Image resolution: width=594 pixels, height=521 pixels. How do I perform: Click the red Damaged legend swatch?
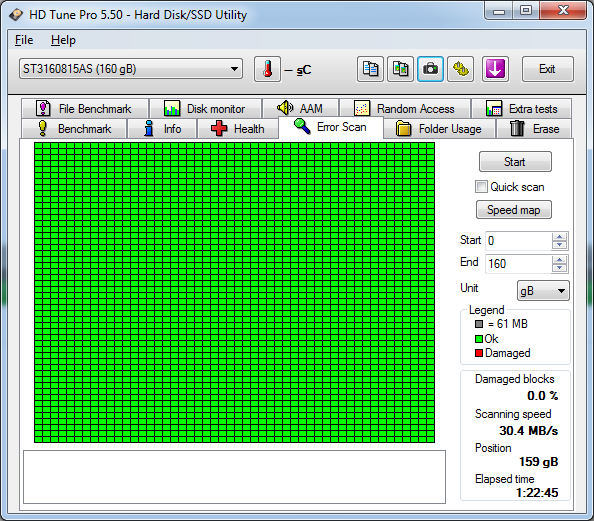(x=479, y=353)
